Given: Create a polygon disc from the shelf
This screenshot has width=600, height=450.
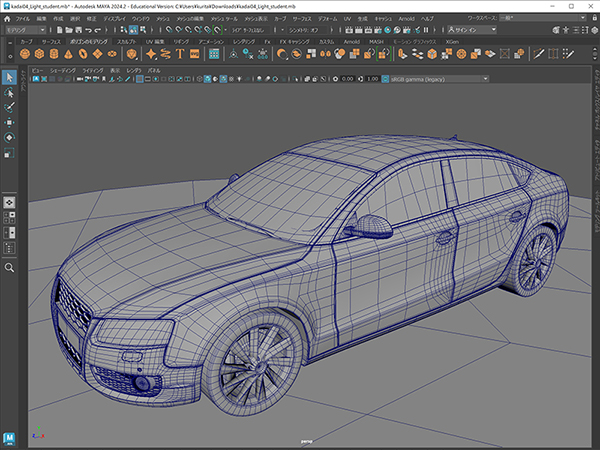Looking at the screenshot, I should pyautogui.click(x=112, y=54).
